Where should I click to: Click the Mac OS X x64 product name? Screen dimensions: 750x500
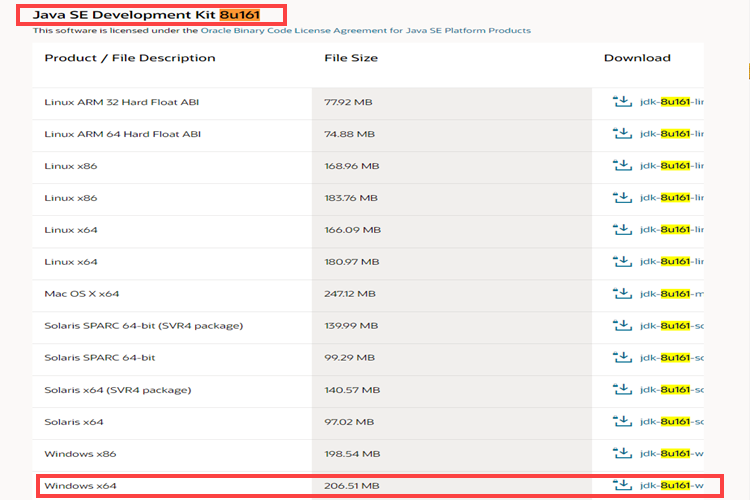(82, 294)
